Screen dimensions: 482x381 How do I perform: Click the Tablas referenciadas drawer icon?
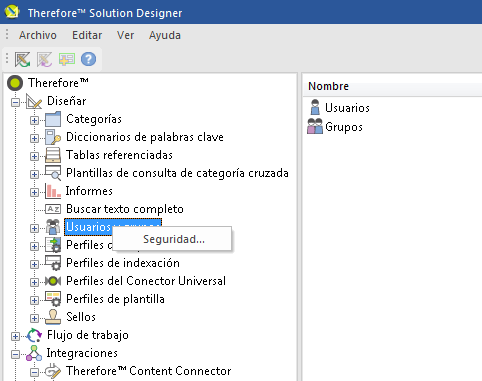click(x=53, y=155)
